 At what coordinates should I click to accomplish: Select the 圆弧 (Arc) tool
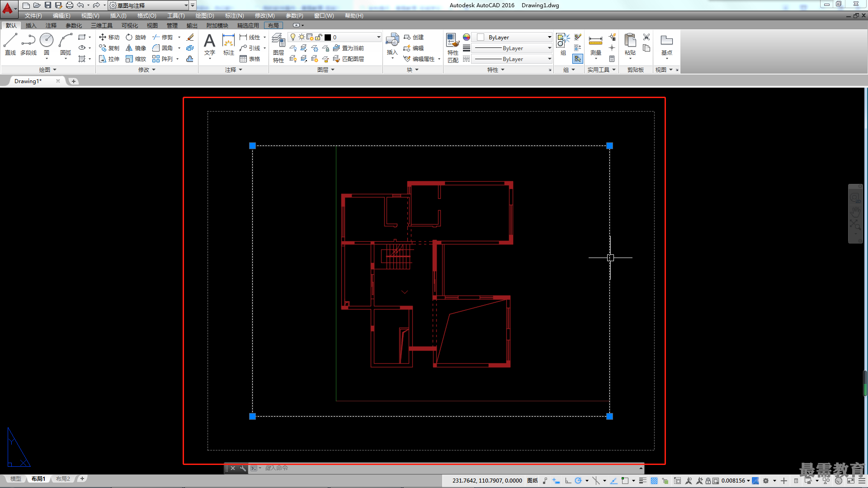tap(66, 44)
